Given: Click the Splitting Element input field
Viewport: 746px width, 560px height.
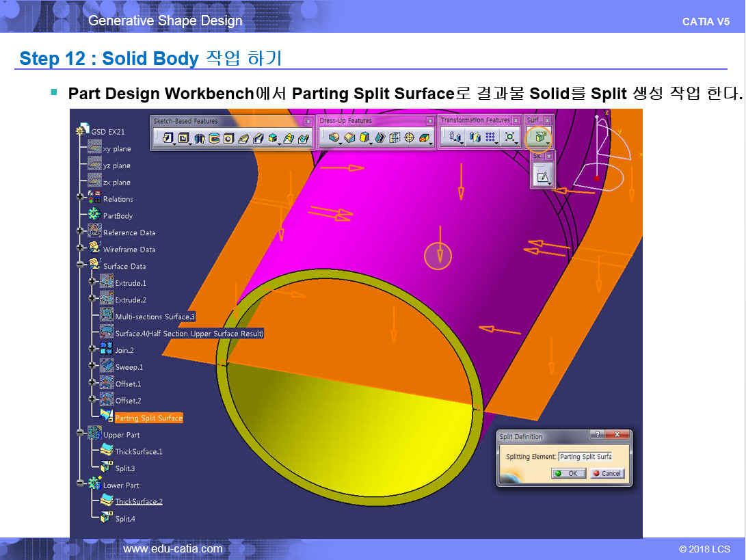Looking at the screenshot, I should [585, 457].
